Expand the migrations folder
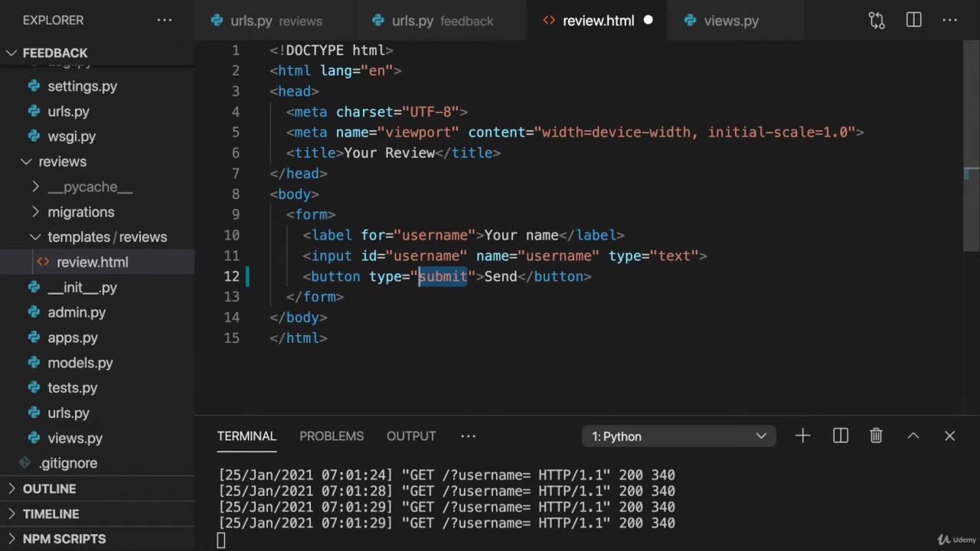 80,212
